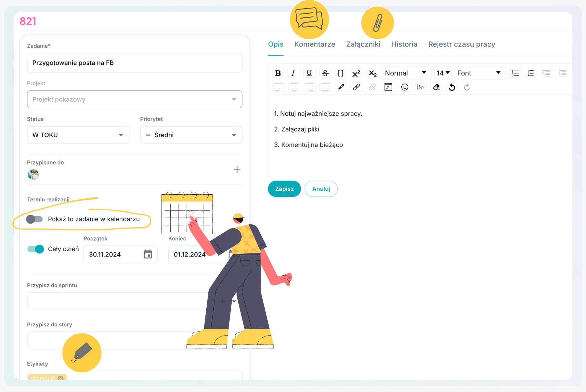Click the strikethrough icon
The width and height of the screenshot is (586, 392).
point(325,73)
